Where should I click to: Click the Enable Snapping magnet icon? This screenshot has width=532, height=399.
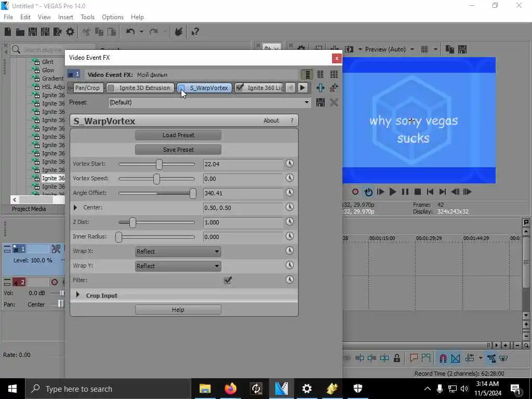(x=443, y=358)
